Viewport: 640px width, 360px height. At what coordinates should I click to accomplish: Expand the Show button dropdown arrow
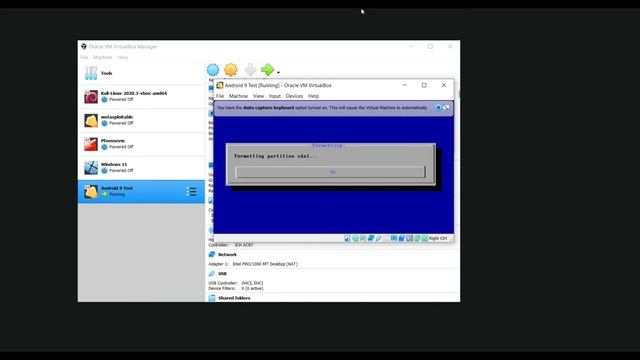(x=278, y=73)
